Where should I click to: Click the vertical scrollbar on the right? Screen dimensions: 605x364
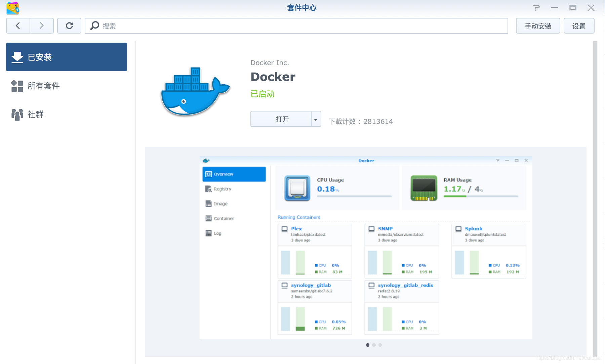coord(595,198)
